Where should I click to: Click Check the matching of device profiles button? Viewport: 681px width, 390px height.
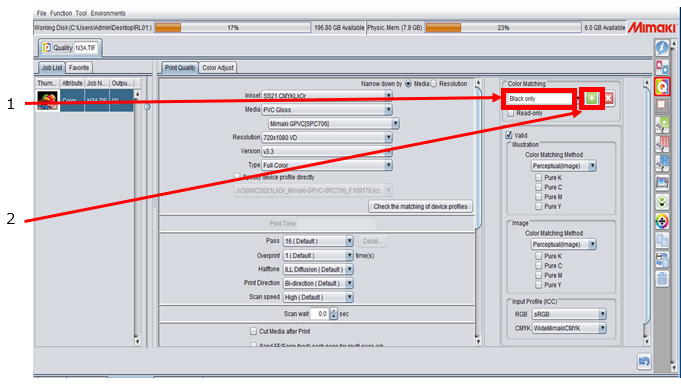(x=420, y=206)
